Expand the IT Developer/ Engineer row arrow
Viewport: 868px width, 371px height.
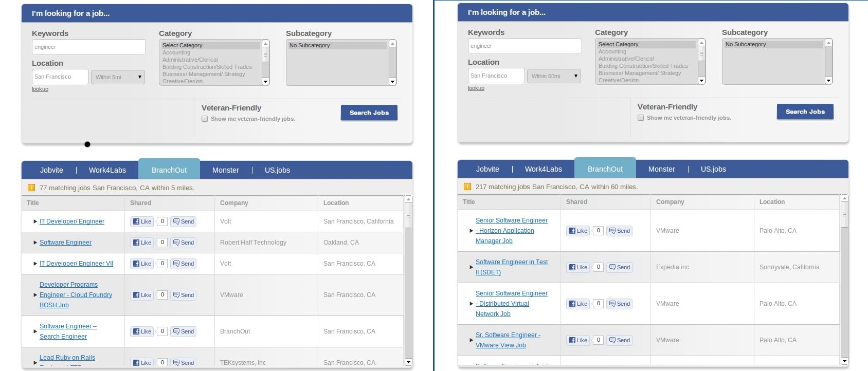click(x=35, y=221)
